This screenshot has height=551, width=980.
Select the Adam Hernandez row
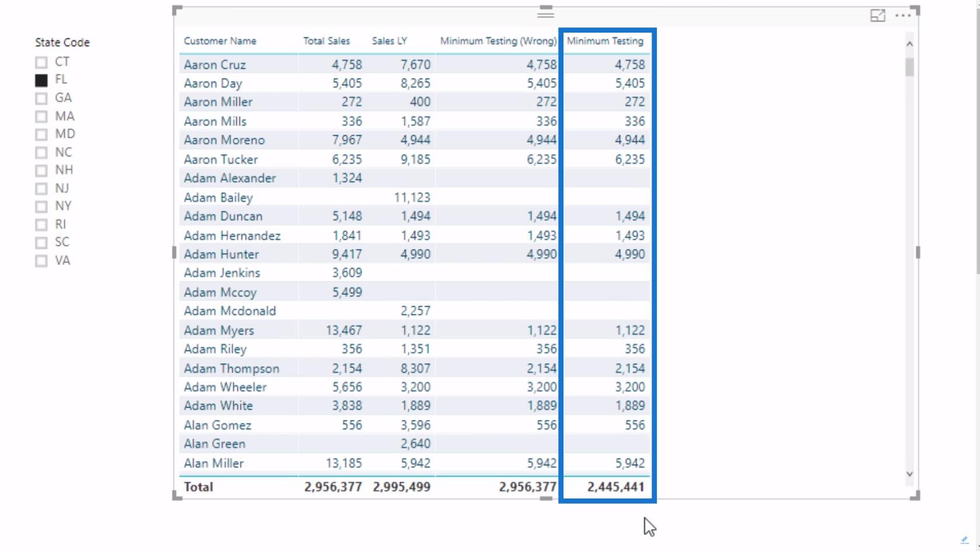pyautogui.click(x=415, y=236)
